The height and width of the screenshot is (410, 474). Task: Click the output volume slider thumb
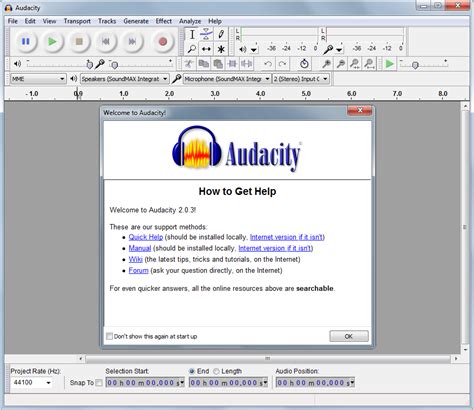89,64
